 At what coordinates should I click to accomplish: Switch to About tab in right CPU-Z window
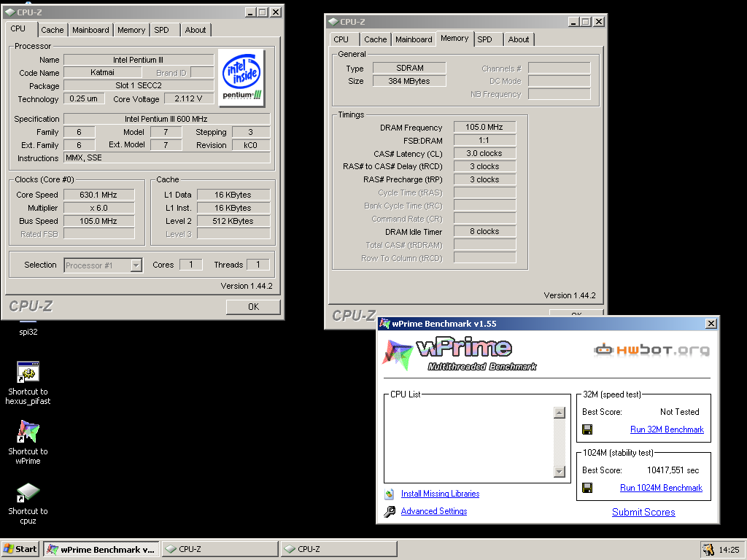tap(519, 39)
